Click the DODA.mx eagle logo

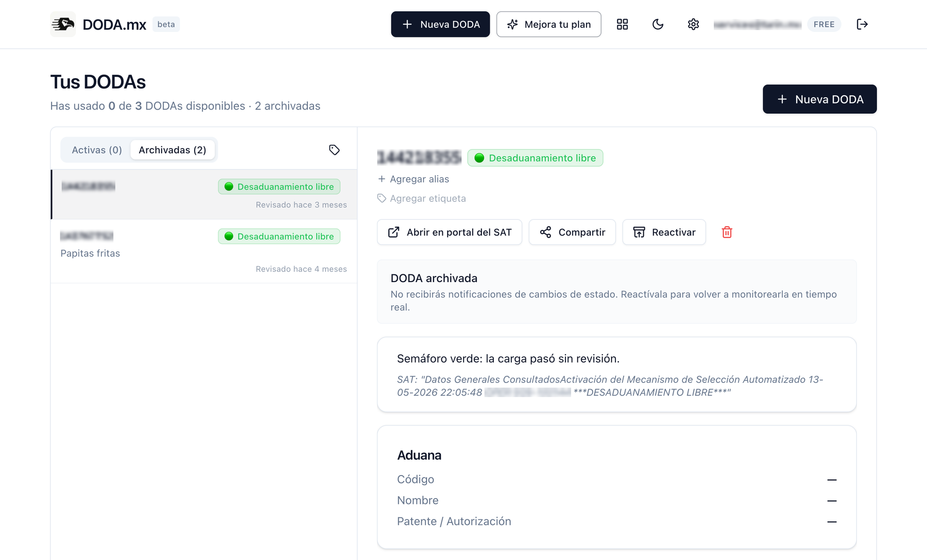(x=63, y=24)
